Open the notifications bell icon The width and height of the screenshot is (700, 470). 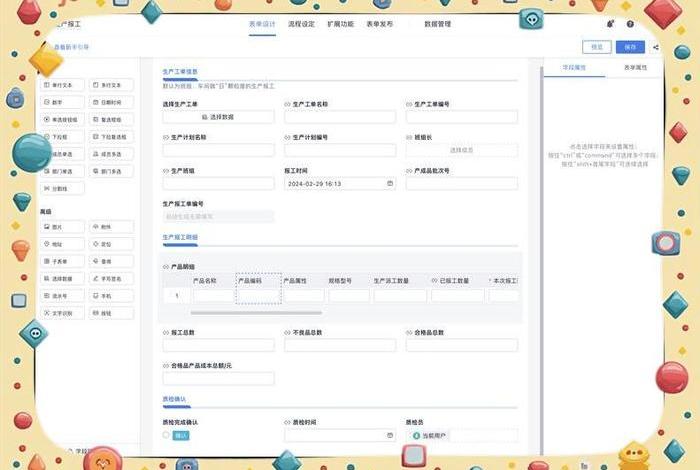[610, 24]
